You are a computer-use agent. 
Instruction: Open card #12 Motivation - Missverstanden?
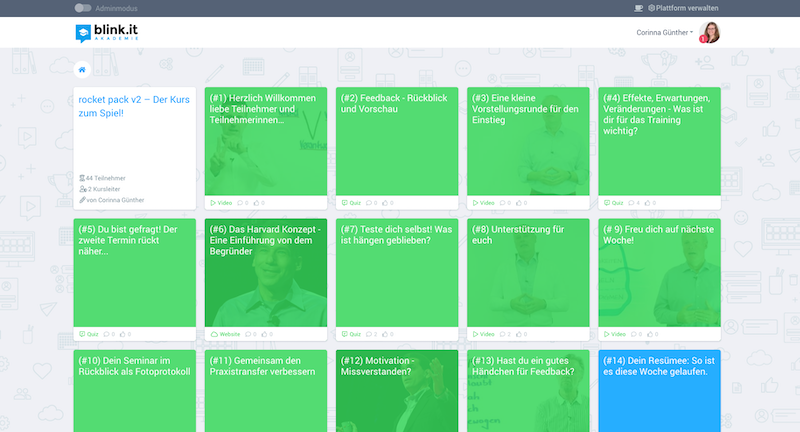point(397,391)
